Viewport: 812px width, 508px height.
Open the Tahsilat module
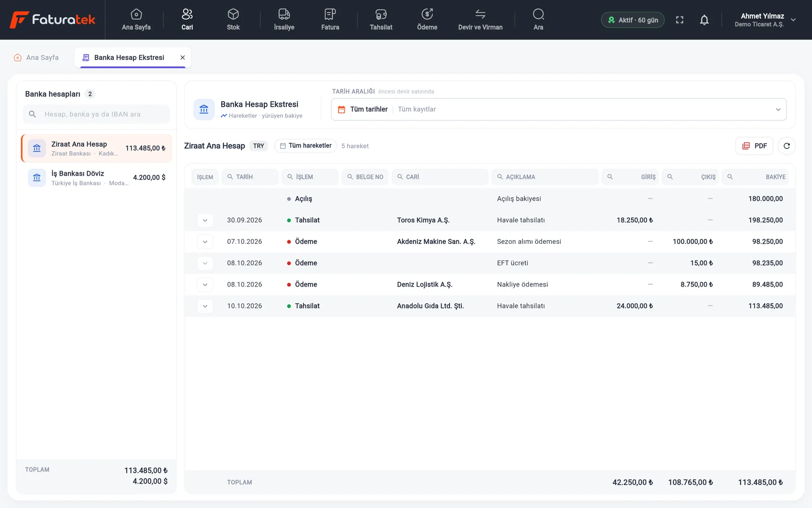(x=381, y=20)
